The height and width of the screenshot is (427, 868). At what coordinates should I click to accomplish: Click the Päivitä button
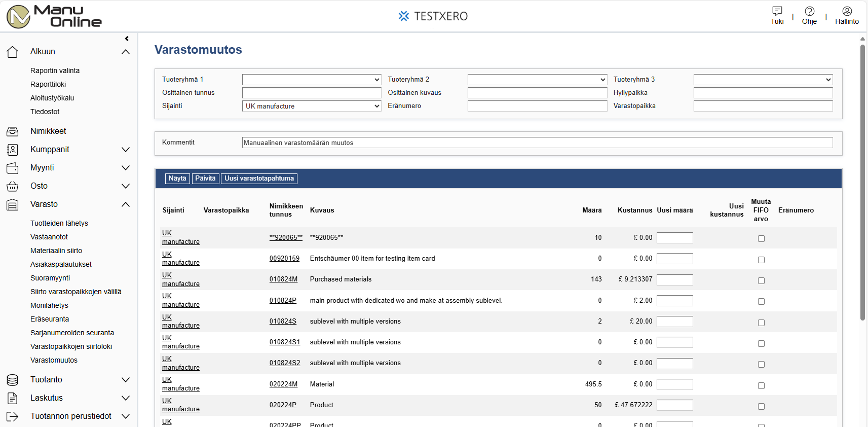[205, 179]
